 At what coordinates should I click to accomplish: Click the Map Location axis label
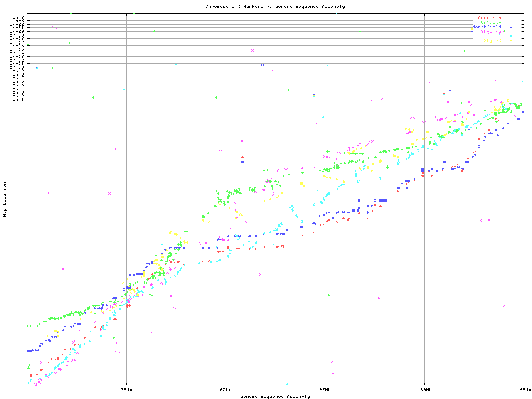click(x=5, y=199)
